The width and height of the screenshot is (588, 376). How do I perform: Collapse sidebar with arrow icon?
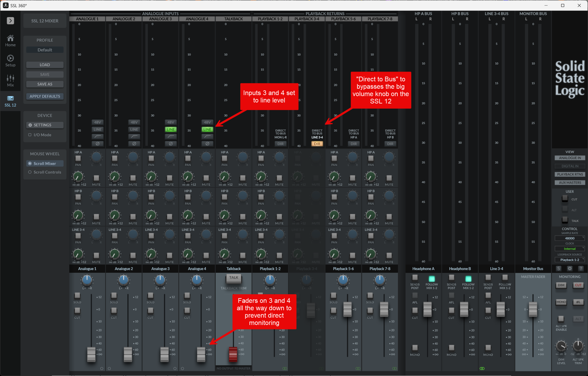point(10,21)
